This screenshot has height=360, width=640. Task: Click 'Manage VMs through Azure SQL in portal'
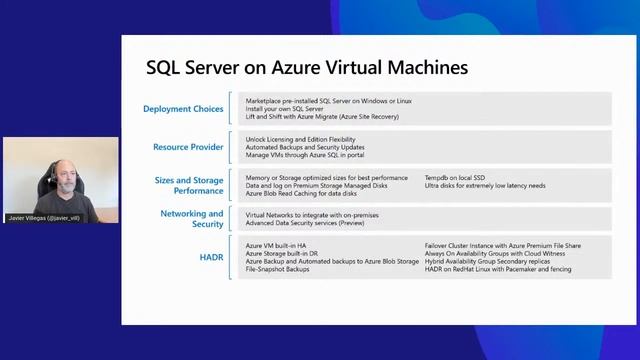[x=304, y=155]
